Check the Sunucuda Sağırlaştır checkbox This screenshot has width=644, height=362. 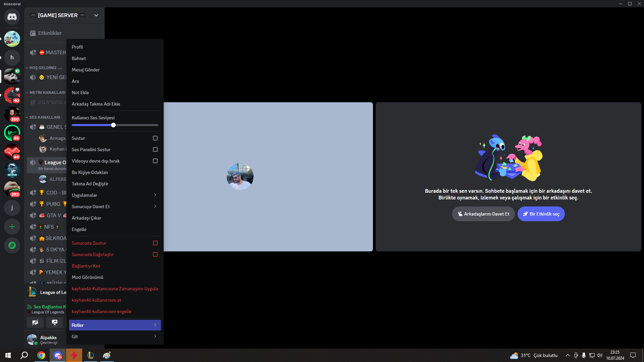155,254
